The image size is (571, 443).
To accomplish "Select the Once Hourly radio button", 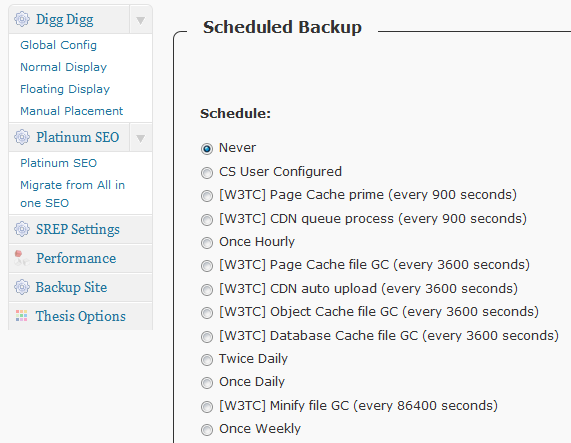I will pos(207,243).
